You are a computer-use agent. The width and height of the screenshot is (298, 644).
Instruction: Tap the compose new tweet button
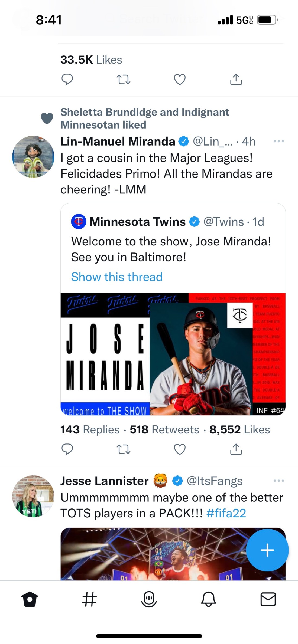(267, 550)
